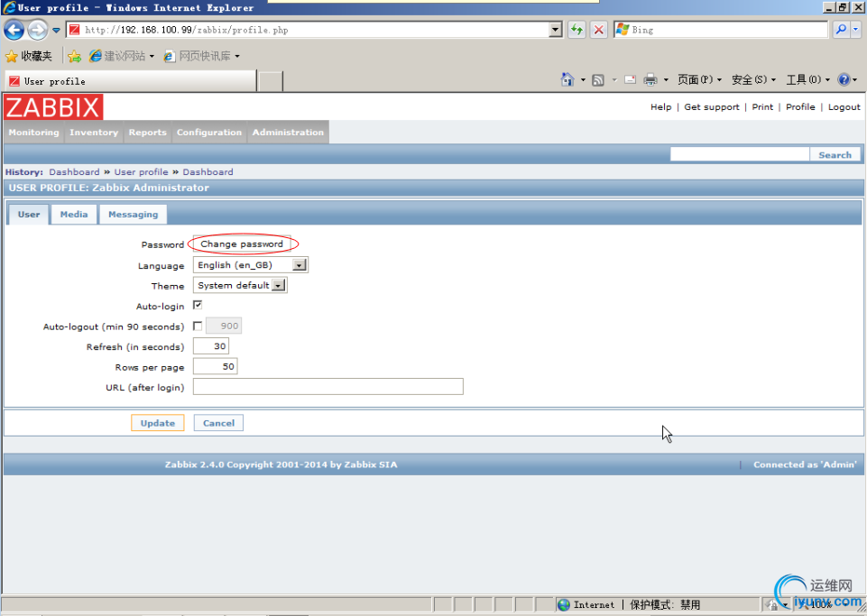Click the URL (after login) field

click(327, 387)
